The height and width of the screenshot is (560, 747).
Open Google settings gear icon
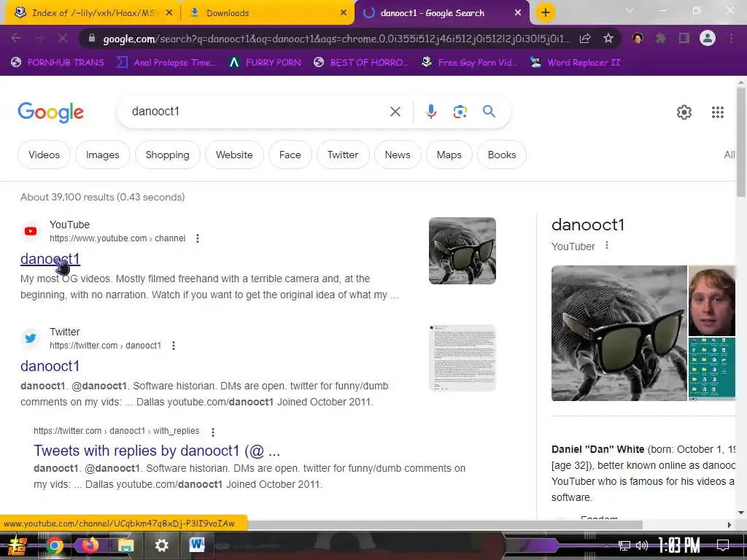(684, 112)
